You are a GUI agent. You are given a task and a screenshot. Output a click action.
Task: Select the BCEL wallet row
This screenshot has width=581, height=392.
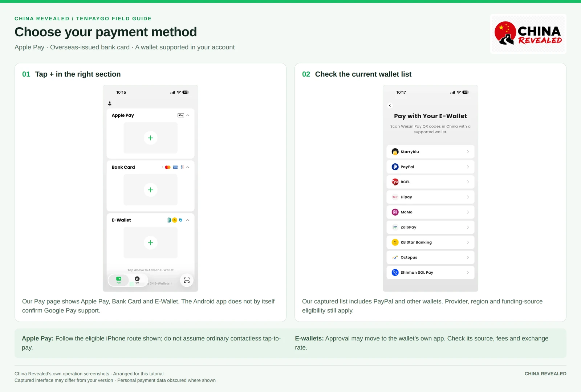430,182
